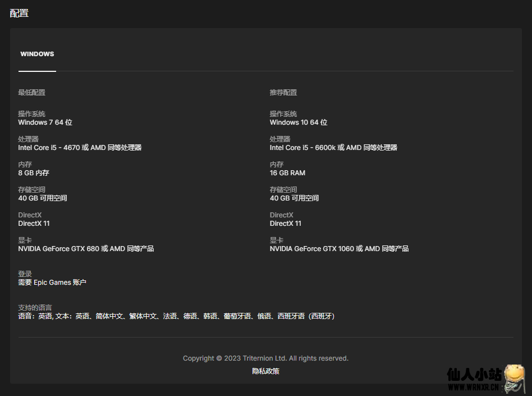532x396 pixels.
Task: Click the Copyright 2023 Triternion Ltd. text
Action: pos(265,358)
